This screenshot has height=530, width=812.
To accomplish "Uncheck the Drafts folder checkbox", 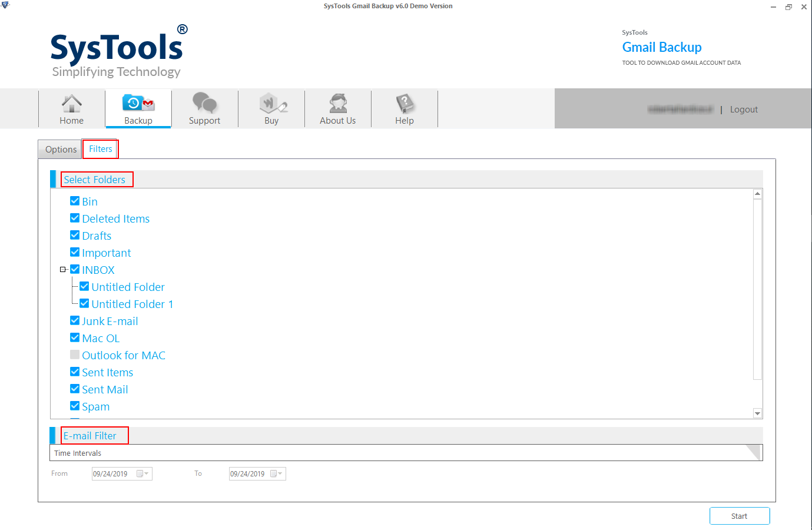I will point(75,235).
